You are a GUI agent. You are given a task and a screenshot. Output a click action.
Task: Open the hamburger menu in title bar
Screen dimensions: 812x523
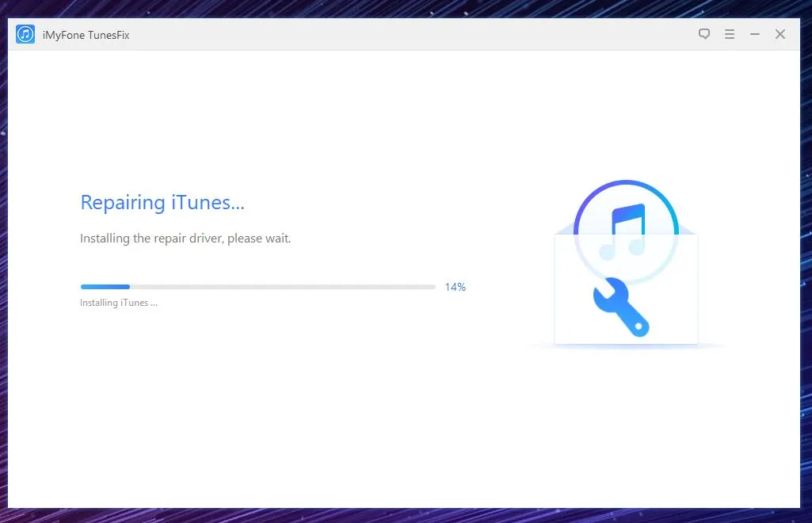point(729,34)
